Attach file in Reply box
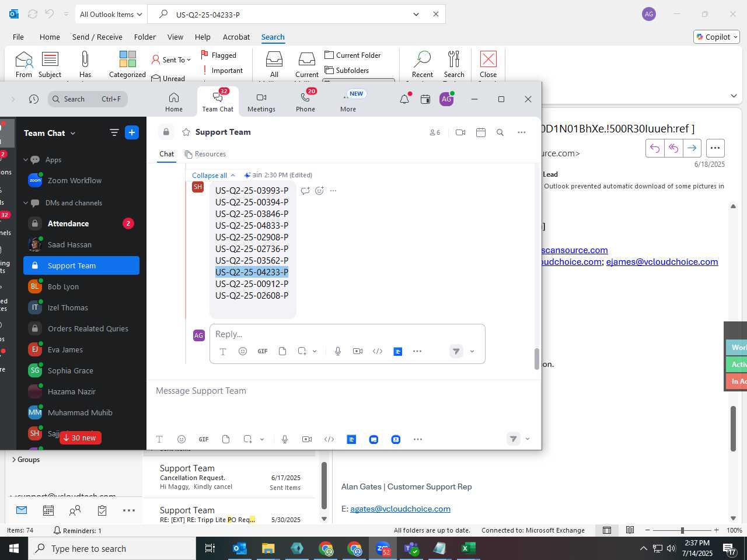 point(282,351)
